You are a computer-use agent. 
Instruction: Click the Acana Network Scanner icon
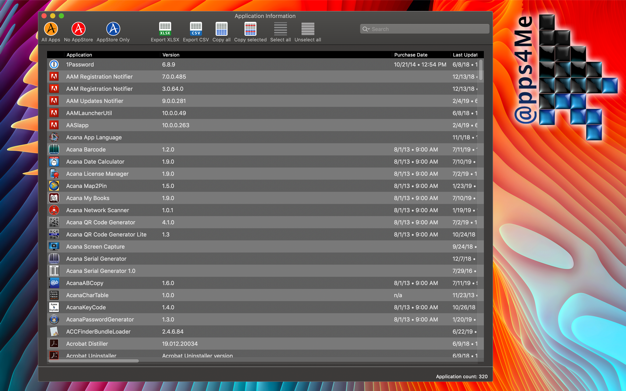54,210
